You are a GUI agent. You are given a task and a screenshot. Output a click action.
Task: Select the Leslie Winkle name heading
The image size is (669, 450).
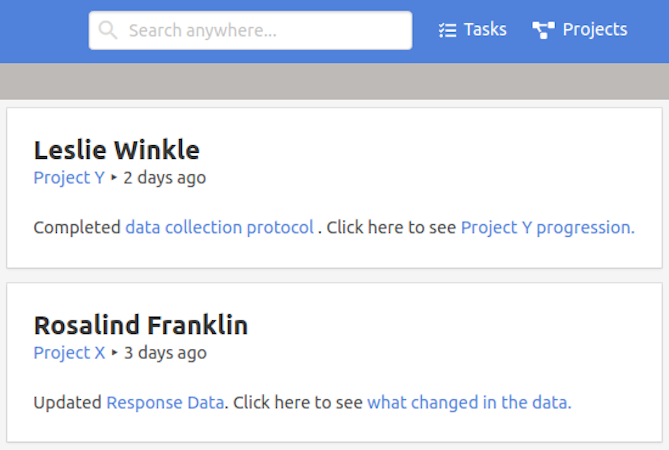[x=117, y=150]
